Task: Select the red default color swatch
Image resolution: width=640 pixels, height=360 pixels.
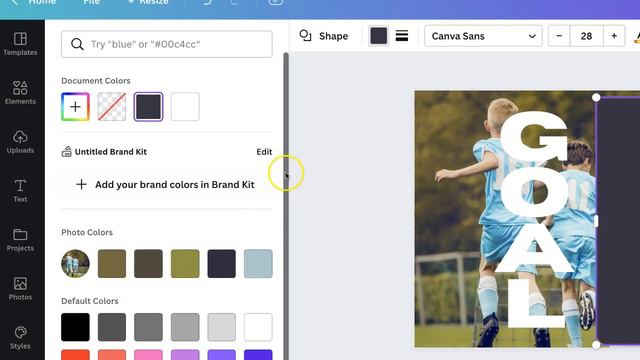Action: pyautogui.click(x=75, y=355)
